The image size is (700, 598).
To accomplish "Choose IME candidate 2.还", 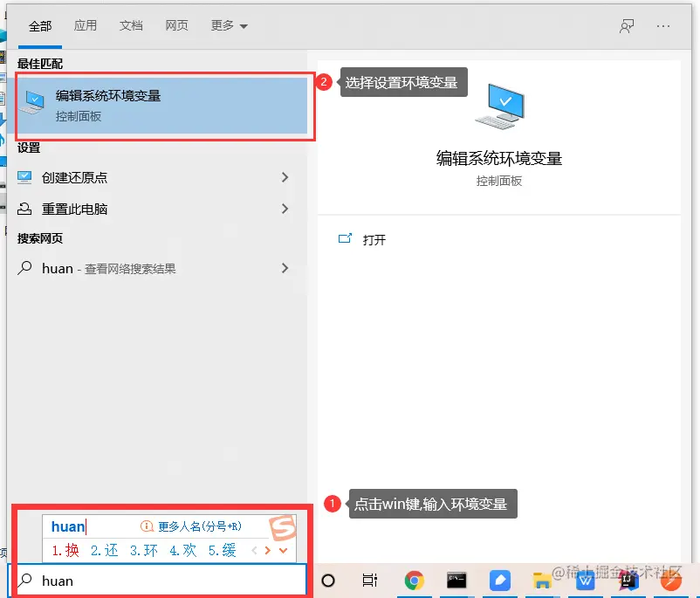I will click(x=105, y=550).
